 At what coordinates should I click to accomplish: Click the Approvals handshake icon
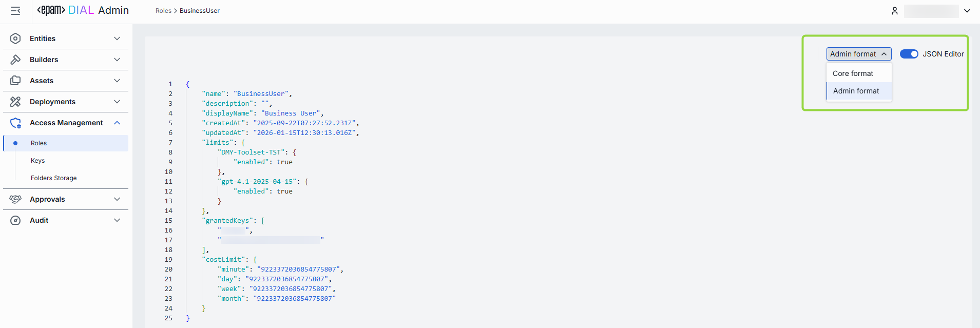(15, 199)
